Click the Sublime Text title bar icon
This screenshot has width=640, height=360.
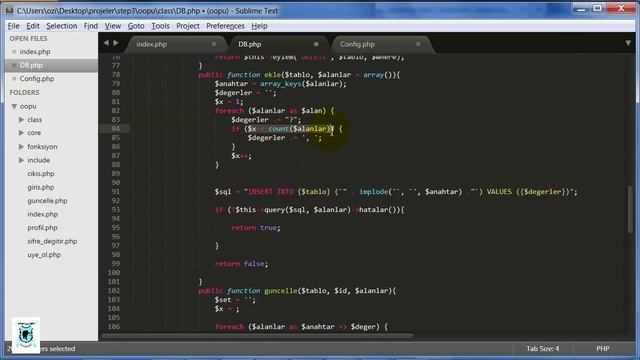[9, 11]
